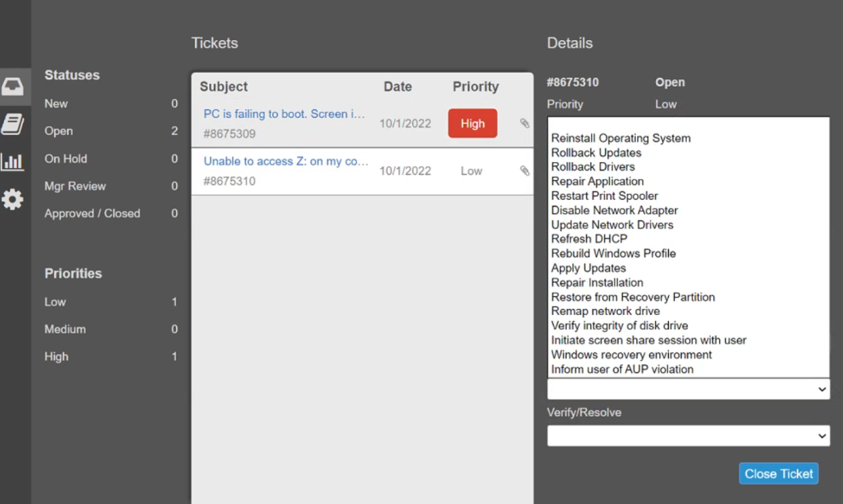Open the reports bar chart icon
Viewport: 843px width, 504px height.
13,162
